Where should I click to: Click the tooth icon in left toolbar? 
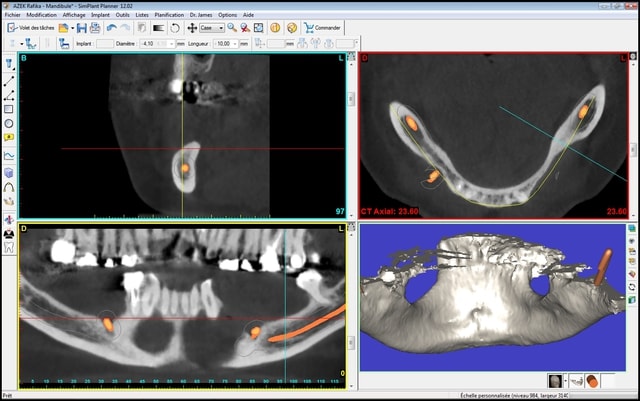click(9, 248)
